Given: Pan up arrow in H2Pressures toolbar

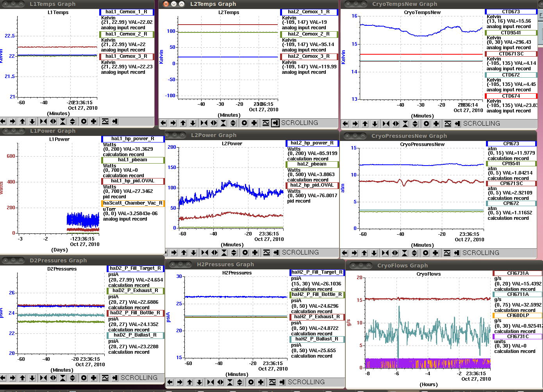Looking at the screenshot, I should pyautogui.click(x=189, y=382).
